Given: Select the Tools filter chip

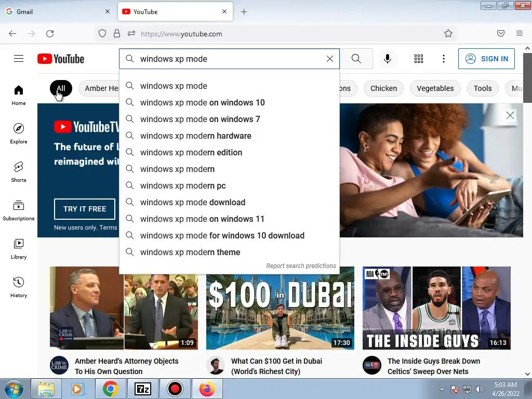Looking at the screenshot, I should [x=483, y=88].
